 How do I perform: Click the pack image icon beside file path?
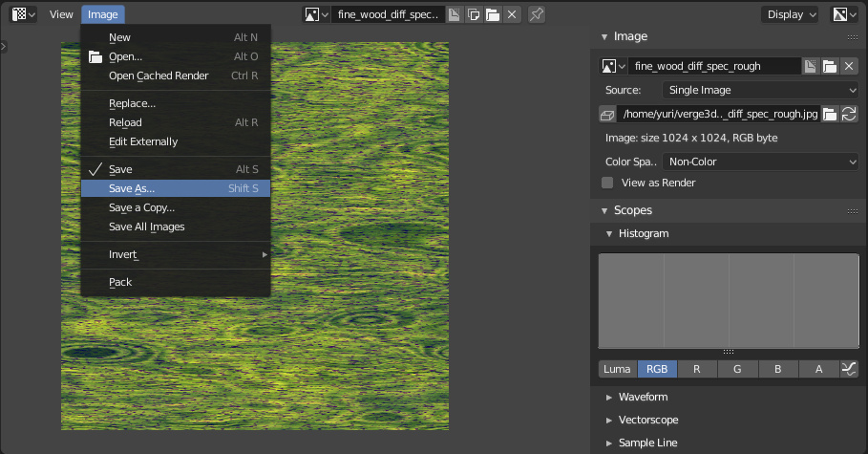coord(606,115)
